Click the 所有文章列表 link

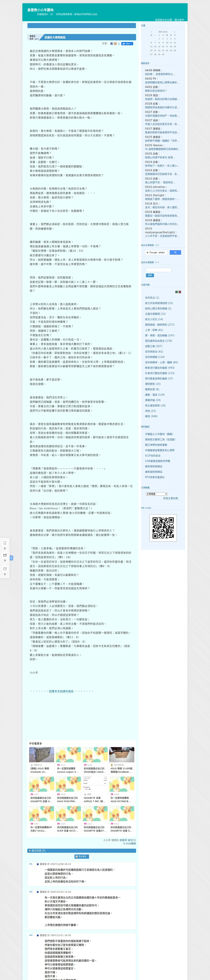pos(170,498)
